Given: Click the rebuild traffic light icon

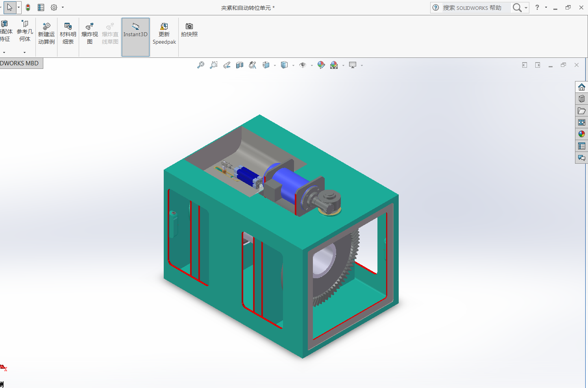Looking at the screenshot, I should [x=28, y=7].
